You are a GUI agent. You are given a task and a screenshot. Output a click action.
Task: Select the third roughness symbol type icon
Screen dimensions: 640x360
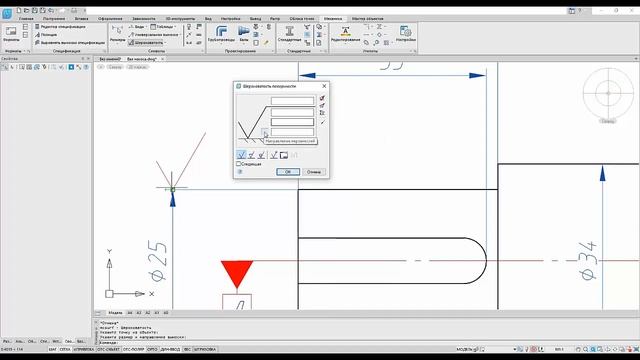pos(261,155)
